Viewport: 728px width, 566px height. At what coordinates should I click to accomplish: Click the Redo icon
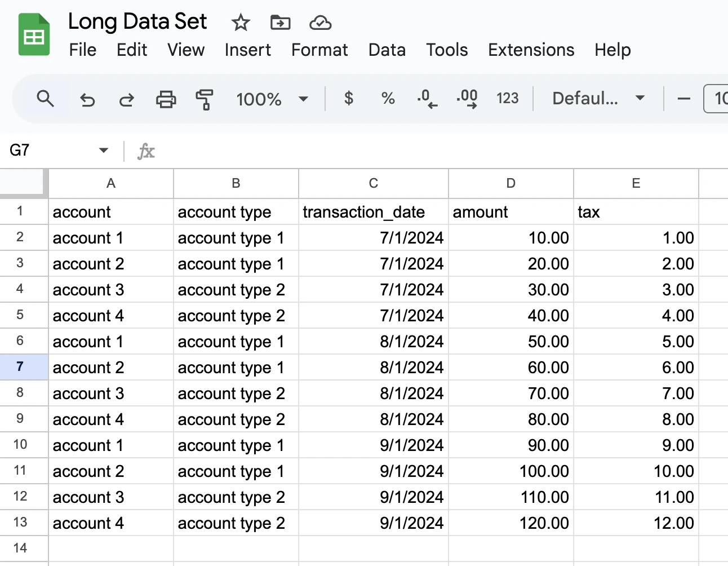(x=126, y=99)
